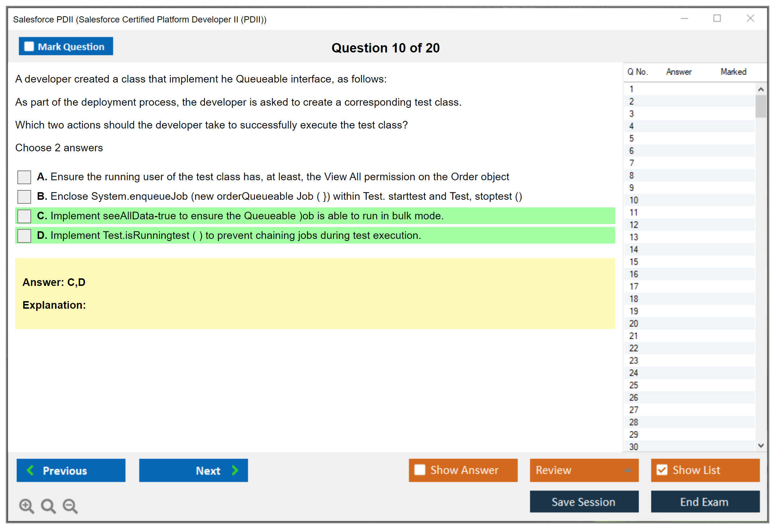Click the green right arrow on Next
This screenshot has width=778, height=532.
(235, 470)
